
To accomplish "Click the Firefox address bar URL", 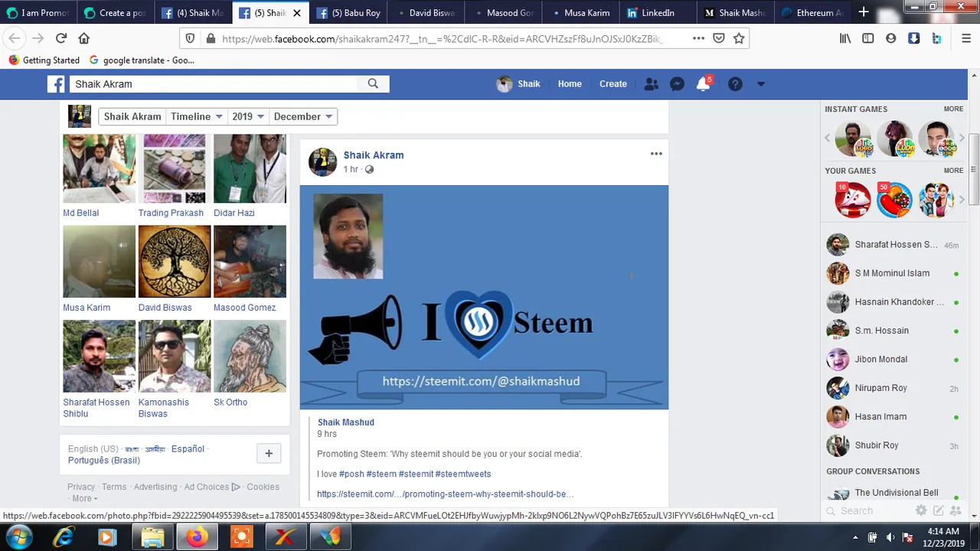I will click(x=443, y=38).
